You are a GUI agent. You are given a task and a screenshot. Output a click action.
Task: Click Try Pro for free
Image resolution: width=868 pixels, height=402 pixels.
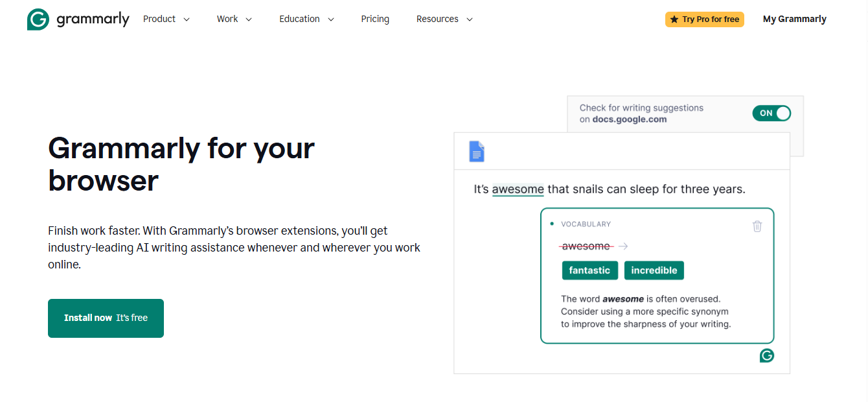point(705,19)
